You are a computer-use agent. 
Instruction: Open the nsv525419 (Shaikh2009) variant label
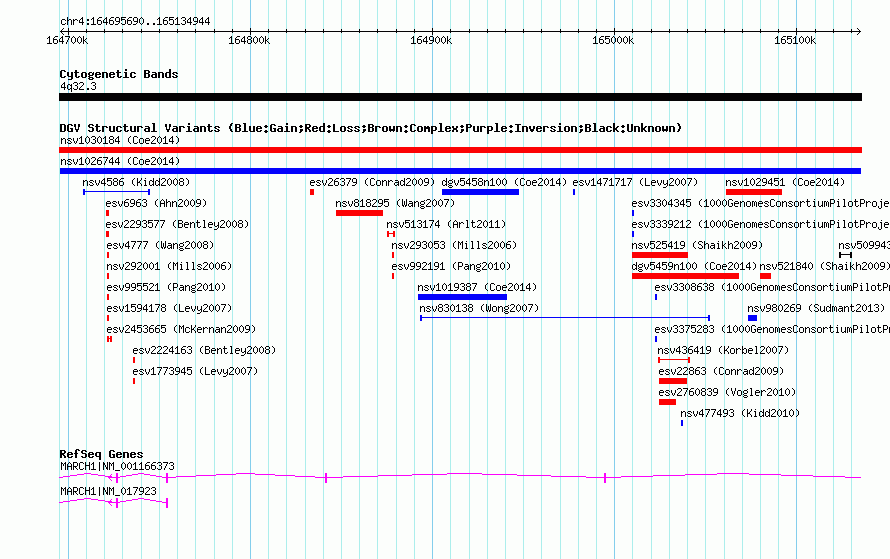pos(697,245)
